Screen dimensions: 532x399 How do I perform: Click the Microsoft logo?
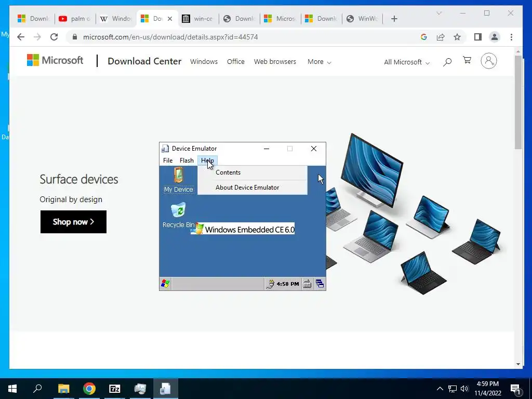[x=55, y=60]
